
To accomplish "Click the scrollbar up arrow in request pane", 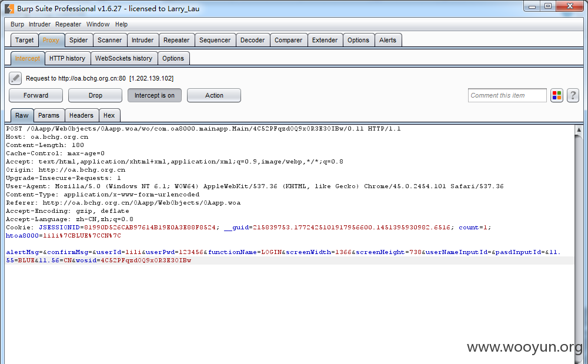I will tap(579, 130).
